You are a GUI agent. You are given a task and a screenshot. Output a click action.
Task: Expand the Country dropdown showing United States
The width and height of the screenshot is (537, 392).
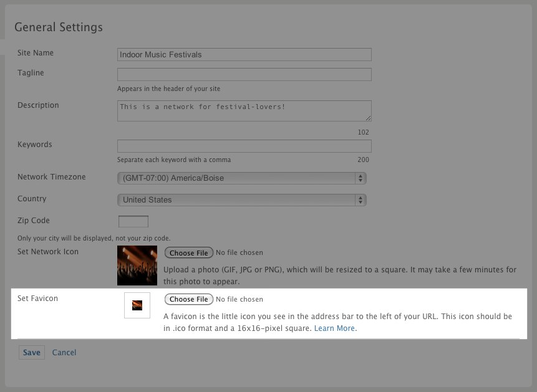click(x=242, y=200)
